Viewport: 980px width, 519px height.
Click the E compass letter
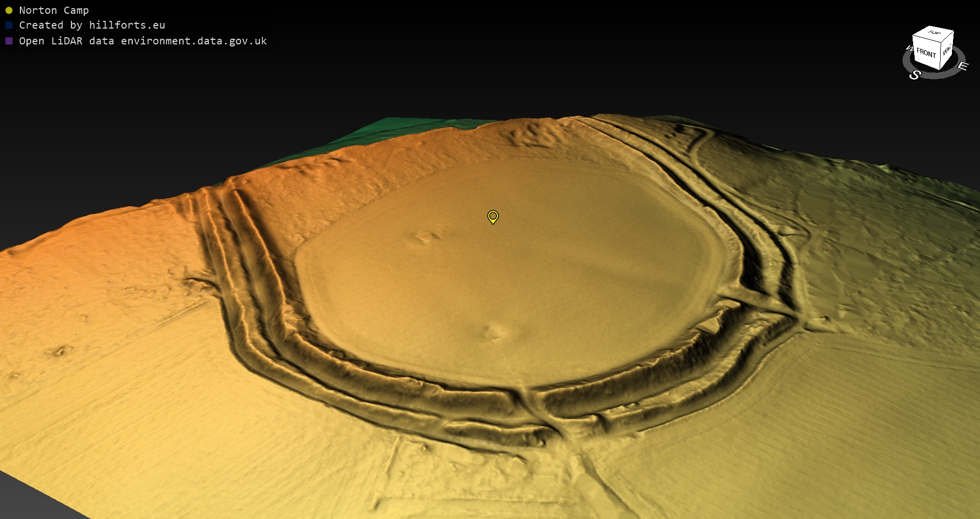tap(963, 66)
